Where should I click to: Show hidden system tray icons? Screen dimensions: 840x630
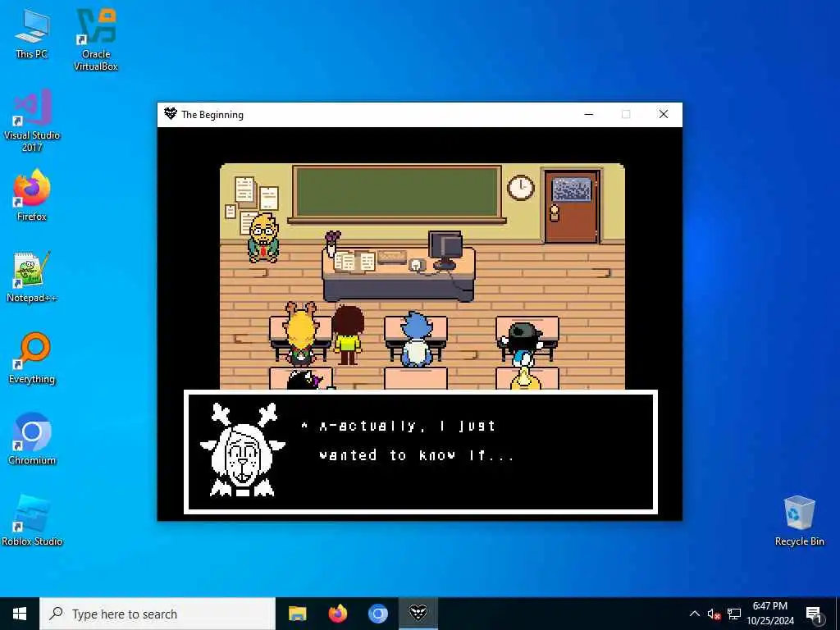(694, 614)
